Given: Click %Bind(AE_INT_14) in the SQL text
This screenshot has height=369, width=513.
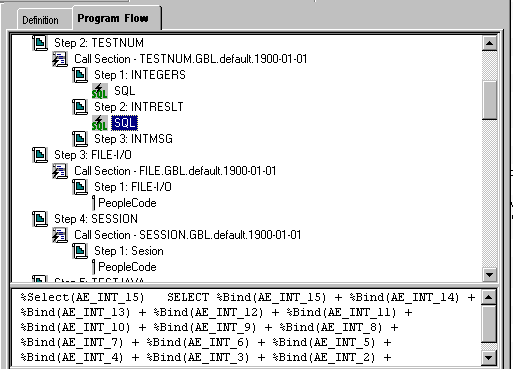Looking at the screenshot, I should 404,297.
